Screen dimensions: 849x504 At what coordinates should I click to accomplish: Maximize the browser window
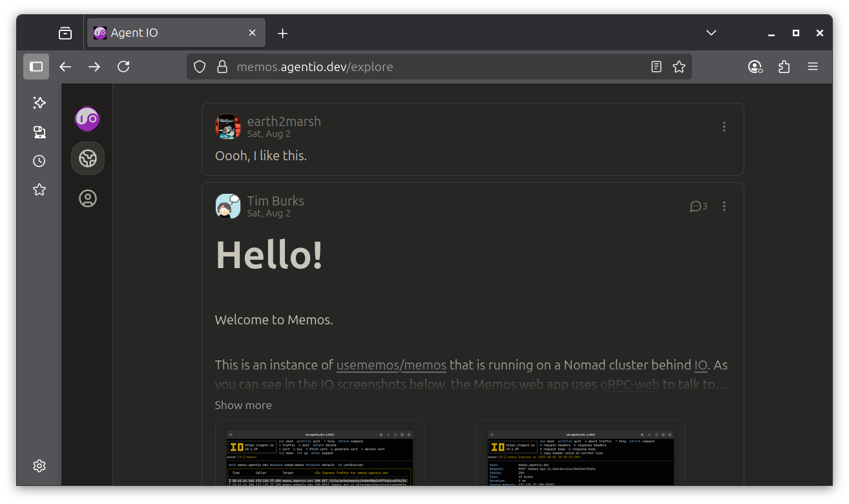[x=796, y=33]
